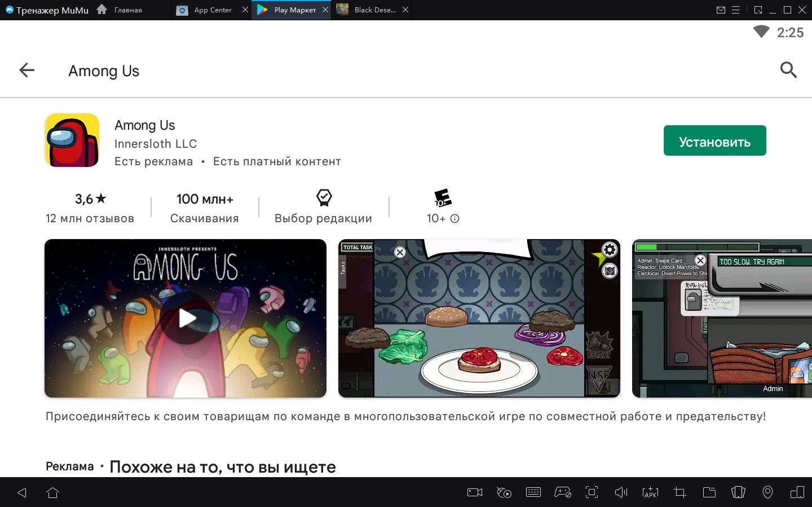This screenshot has height=507, width=812.
Task: Install an APK file using APK icon
Action: point(650,492)
